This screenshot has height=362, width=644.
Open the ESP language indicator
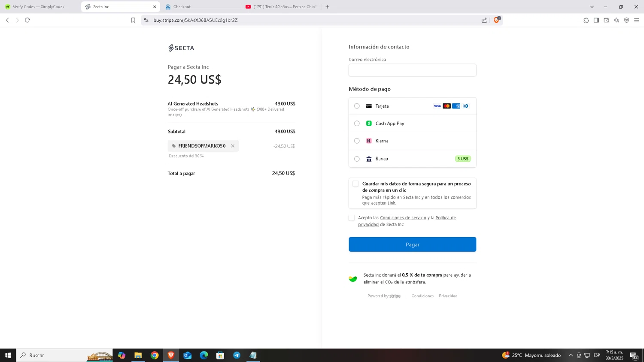pyautogui.click(x=597, y=355)
